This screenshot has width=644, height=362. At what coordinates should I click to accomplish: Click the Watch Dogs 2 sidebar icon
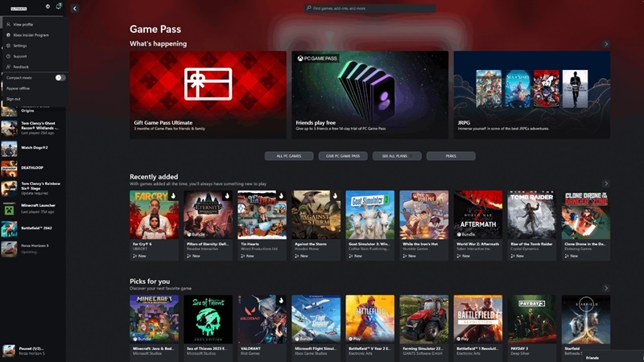pyautogui.click(x=9, y=148)
